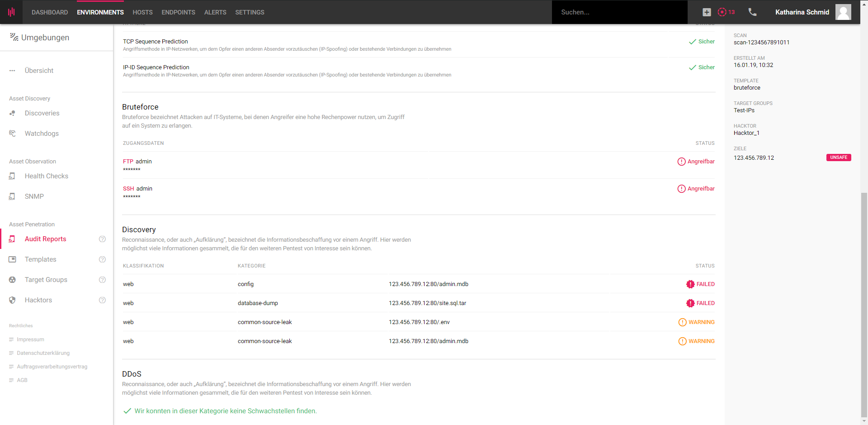868x425 pixels.
Task: Open the notifications icon showing 13
Action: [724, 12]
